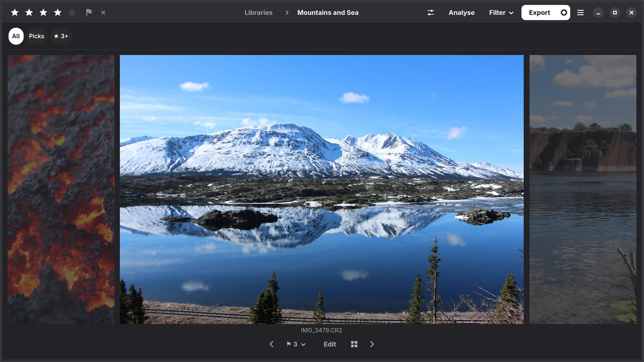Expand the Filter dropdown
Viewport: 644px width, 362px height.
point(501,13)
